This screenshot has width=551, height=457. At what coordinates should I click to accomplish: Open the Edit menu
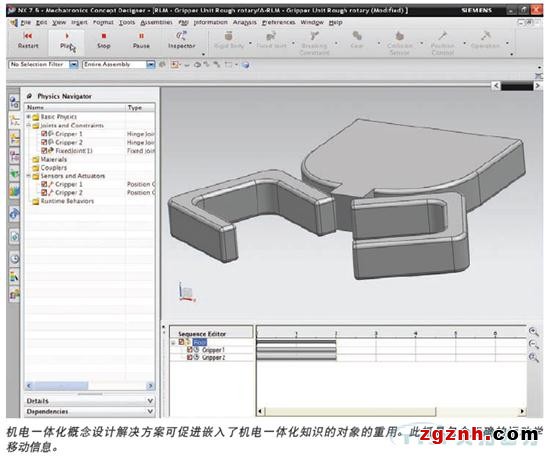pos(41,22)
